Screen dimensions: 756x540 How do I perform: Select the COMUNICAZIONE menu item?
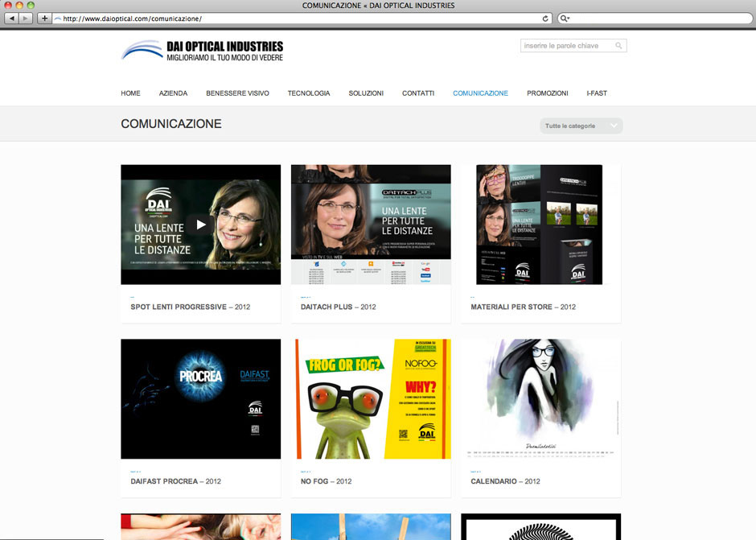tap(480, 93)
